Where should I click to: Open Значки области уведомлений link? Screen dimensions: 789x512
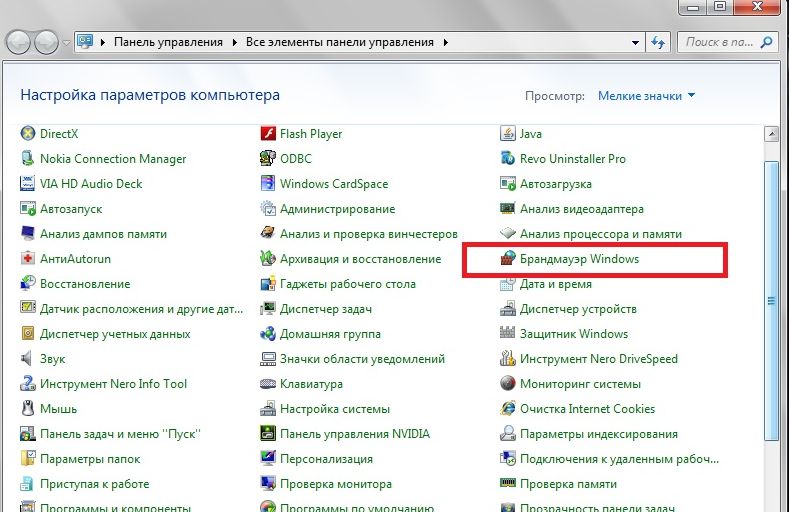[x=362, y=359]
